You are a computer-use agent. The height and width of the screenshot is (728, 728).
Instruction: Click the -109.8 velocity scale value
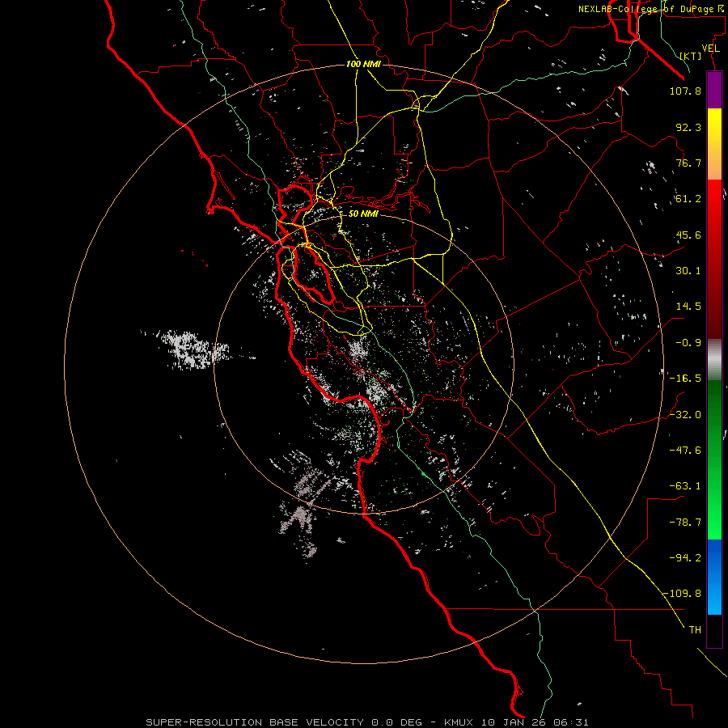coord(682,594)
